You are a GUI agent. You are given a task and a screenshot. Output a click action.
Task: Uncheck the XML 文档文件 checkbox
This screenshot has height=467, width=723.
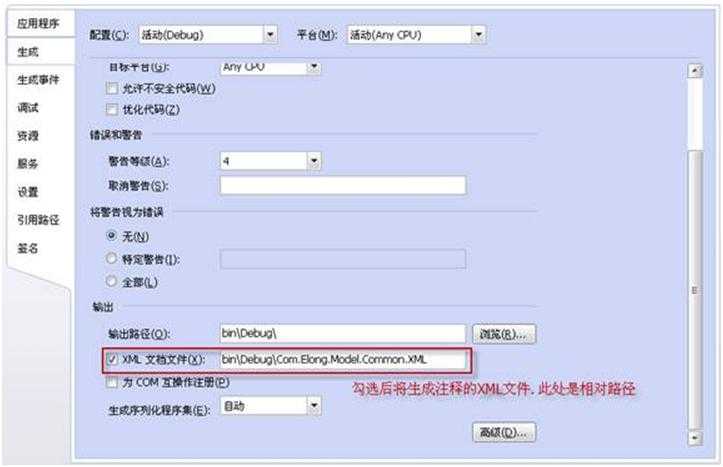112,359
